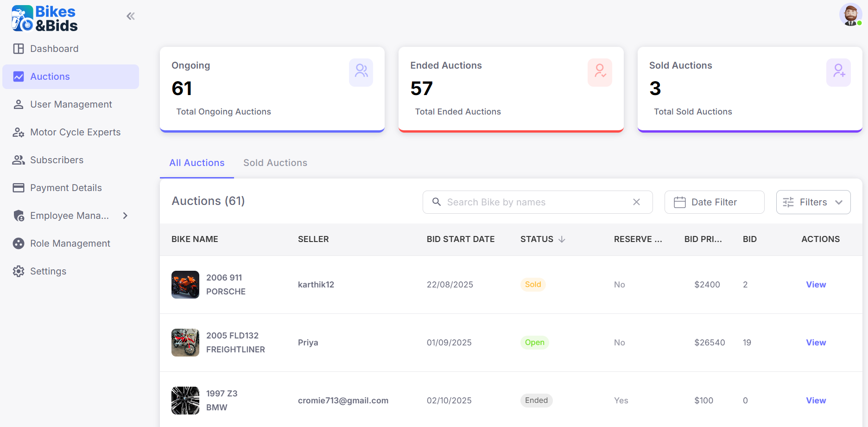Open the Date Filter picker
Viewport: 868px width, 427px height.
[714, 202]
